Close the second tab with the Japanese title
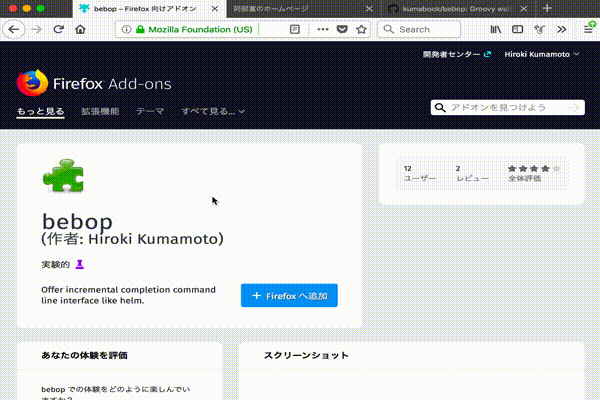 (x=369, y=8)
